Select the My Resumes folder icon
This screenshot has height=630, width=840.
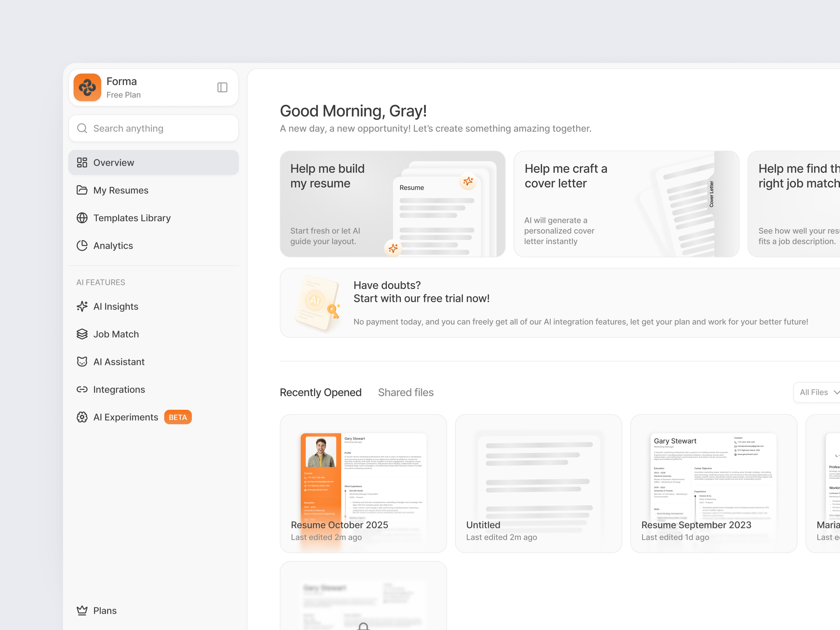point(82,190)
